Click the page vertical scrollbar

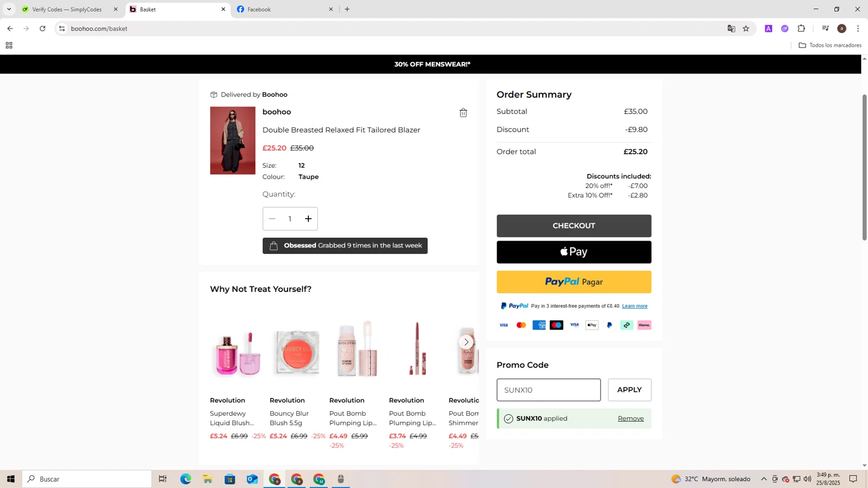pyautogui.click(x=865, y=167)
